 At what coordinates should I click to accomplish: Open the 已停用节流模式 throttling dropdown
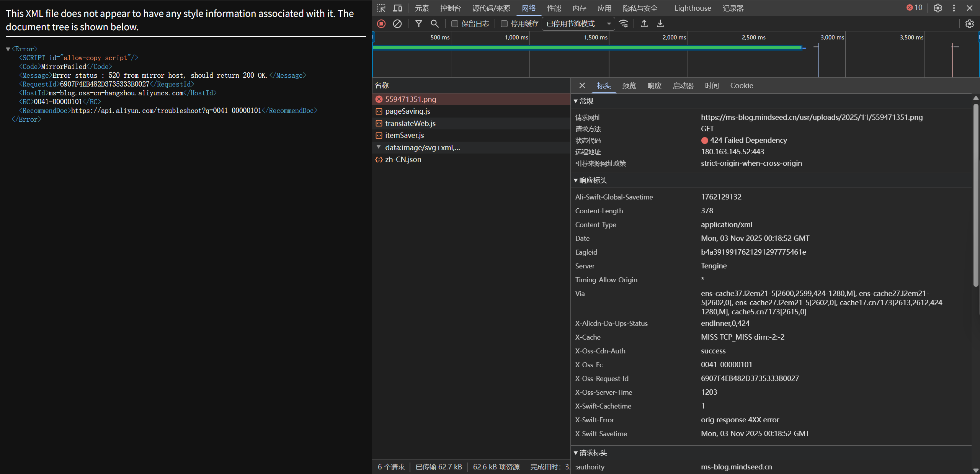click(578, 24)
